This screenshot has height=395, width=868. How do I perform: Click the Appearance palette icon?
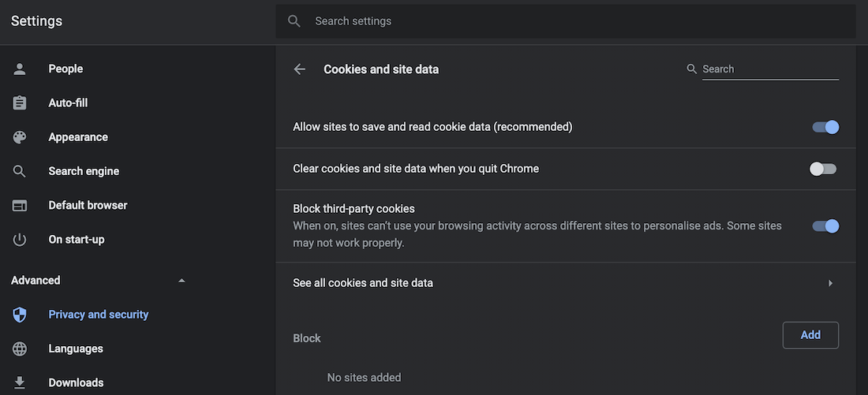(x=20, y=137)
